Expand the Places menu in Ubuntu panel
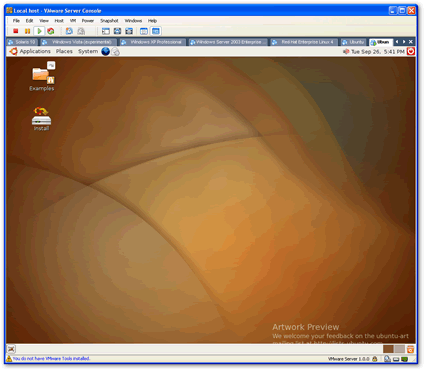 click(x=64, y=51)
